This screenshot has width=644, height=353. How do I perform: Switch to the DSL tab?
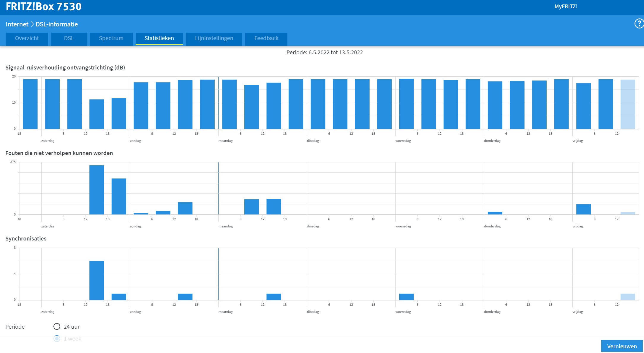(69, 38)
